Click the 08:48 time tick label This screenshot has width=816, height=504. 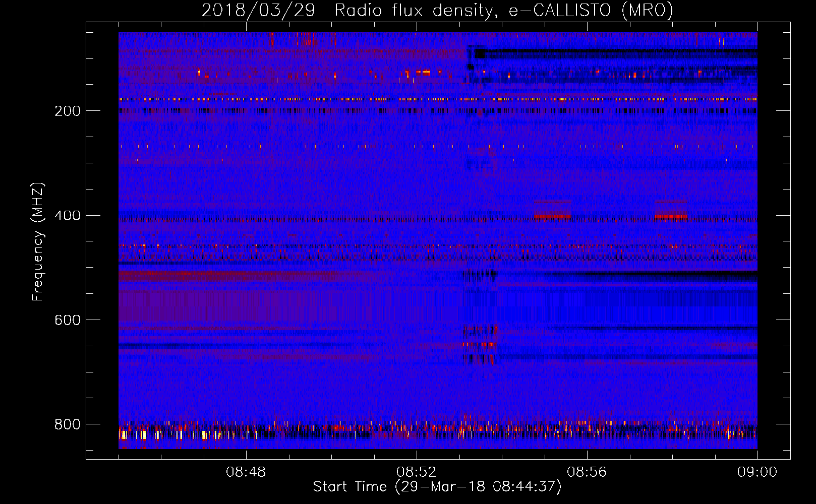pos(246,472)
